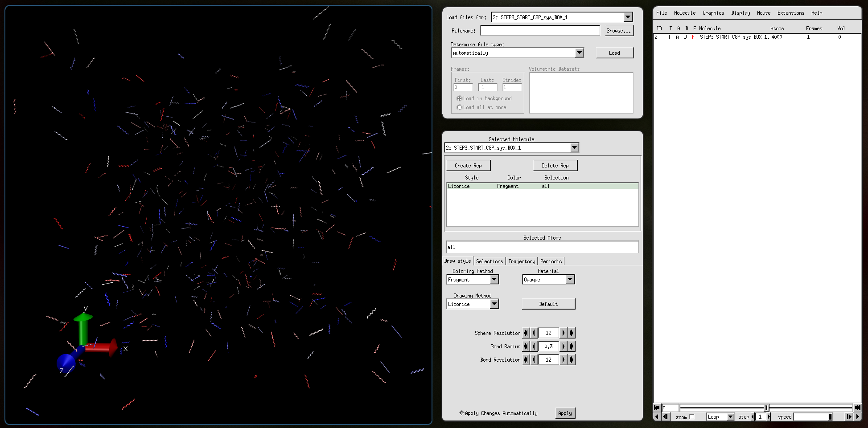Increase Bond Radius by one small step
The image size is (868, 428).
click(x=564, y=346)
